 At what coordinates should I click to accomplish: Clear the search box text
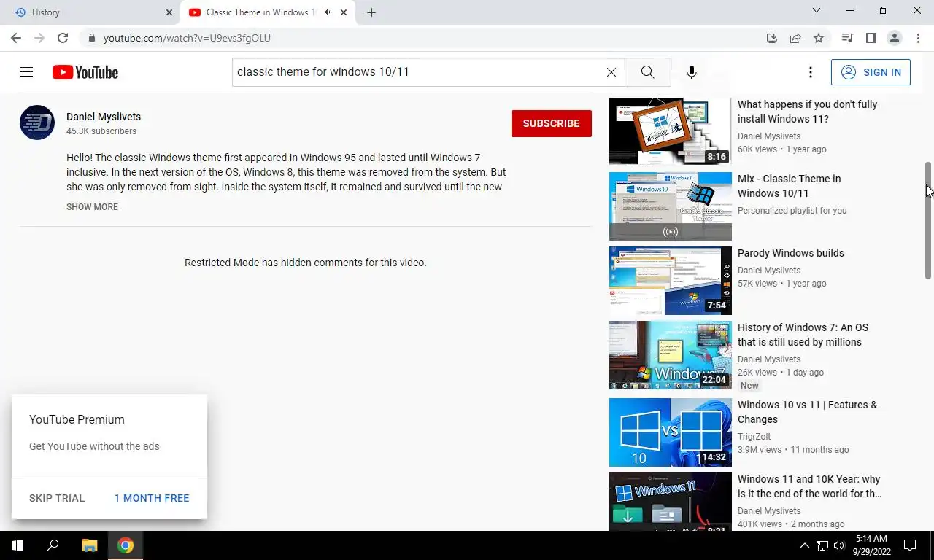611,72
